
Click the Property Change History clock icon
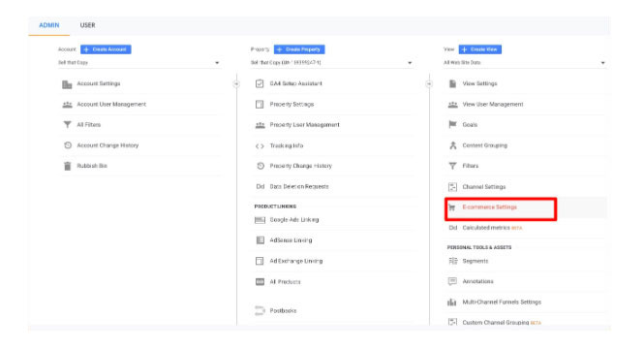[x=261, y=166]
